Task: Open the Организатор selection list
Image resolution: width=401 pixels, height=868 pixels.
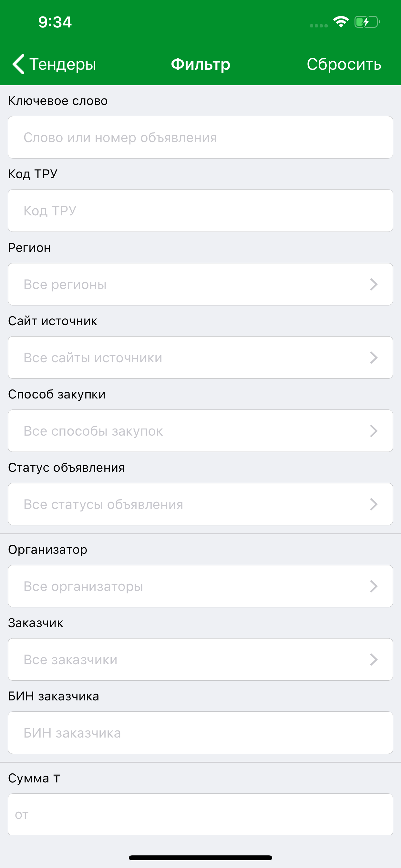Action: 200,586
